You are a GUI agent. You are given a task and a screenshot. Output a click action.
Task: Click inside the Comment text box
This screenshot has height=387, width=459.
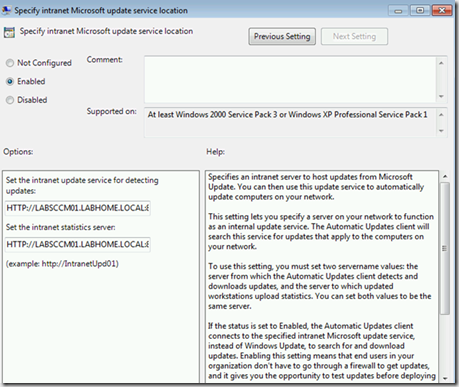(x=290, y=79)
